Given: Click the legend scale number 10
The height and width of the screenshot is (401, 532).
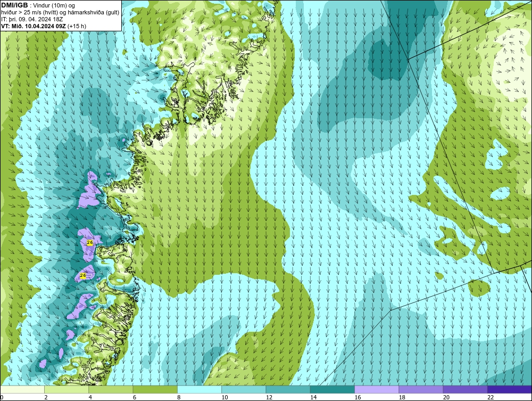Looking at the screenshot, I should tap(225, 398).
